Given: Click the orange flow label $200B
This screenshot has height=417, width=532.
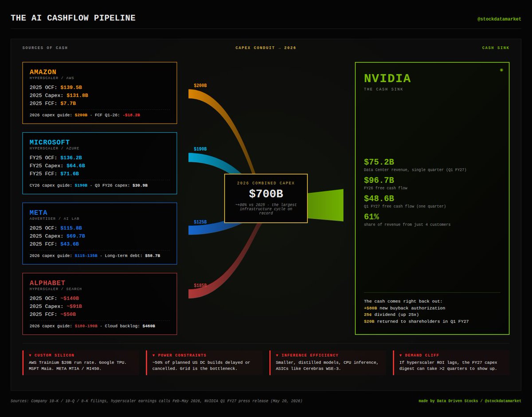Looking at the screenshot, I should [200, 86].
